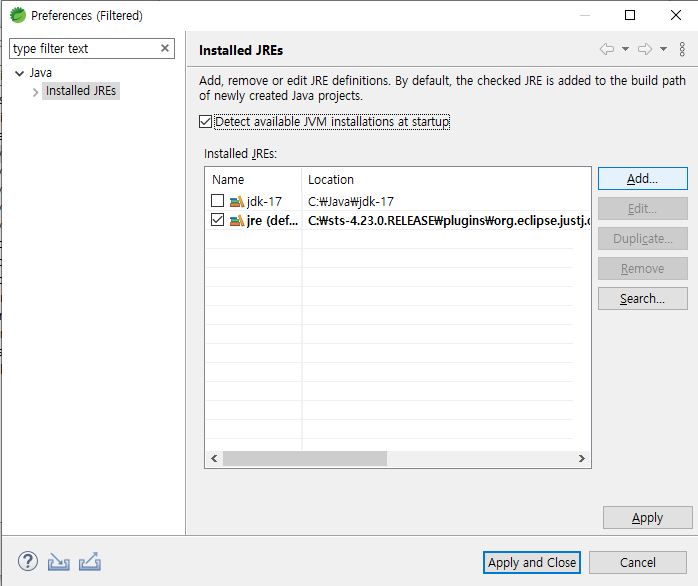Screen dimensions: 698x586
Task: Click the Search... button
Action: [642, 298]
